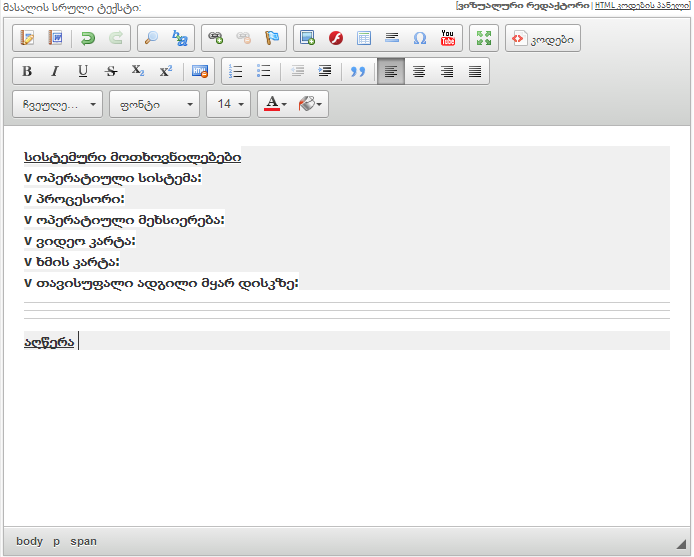
Task: Enable underline formatting
Action: 83,71
